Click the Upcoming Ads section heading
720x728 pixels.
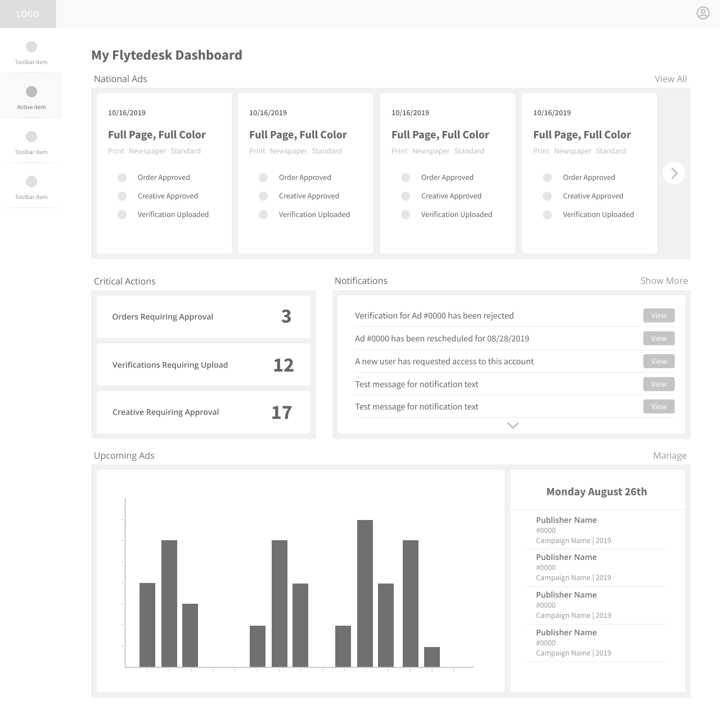click(x=124, y=455)
